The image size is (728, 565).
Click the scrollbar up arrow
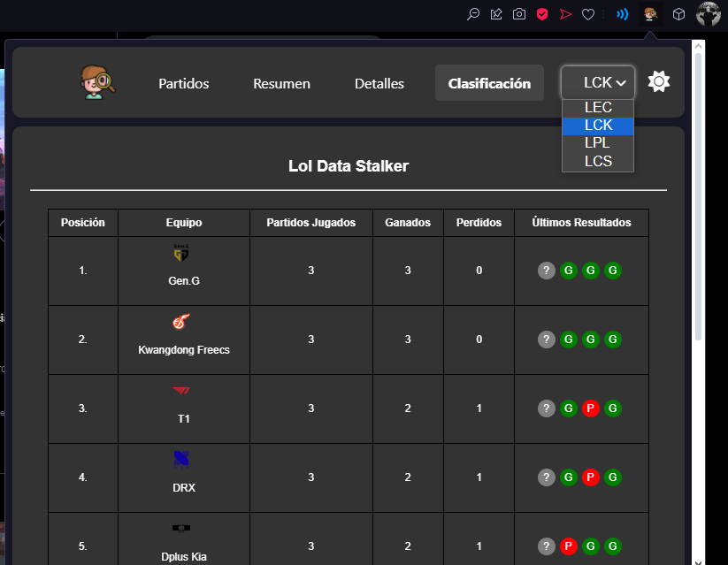click(698, 47)
